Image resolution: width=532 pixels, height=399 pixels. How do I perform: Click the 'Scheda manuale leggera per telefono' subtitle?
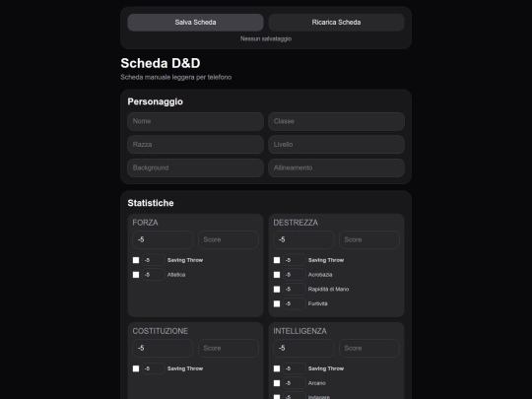(176, 78)
